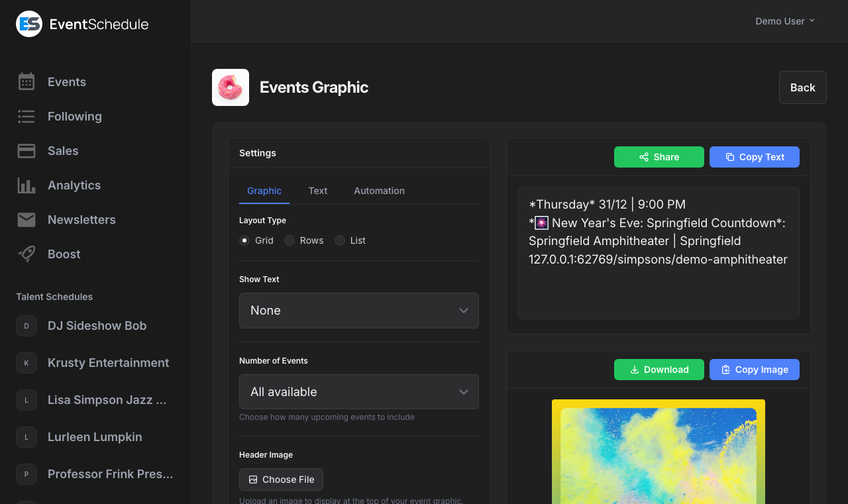848x504 pixels.
Task: Open Sales via its card icon
Action: [x=26, y=150]
